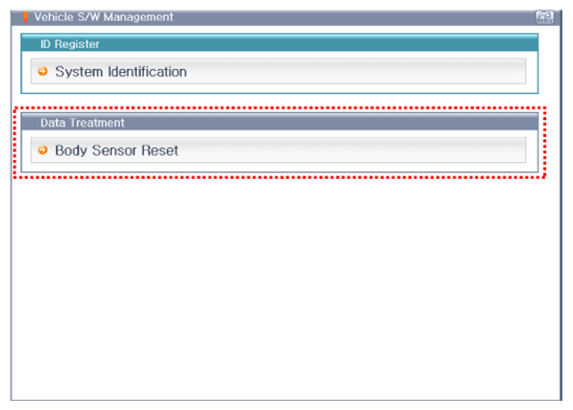573x410 pixels.
Task: Click the orange arrow beside System Identification
Action: click(43, 71)
